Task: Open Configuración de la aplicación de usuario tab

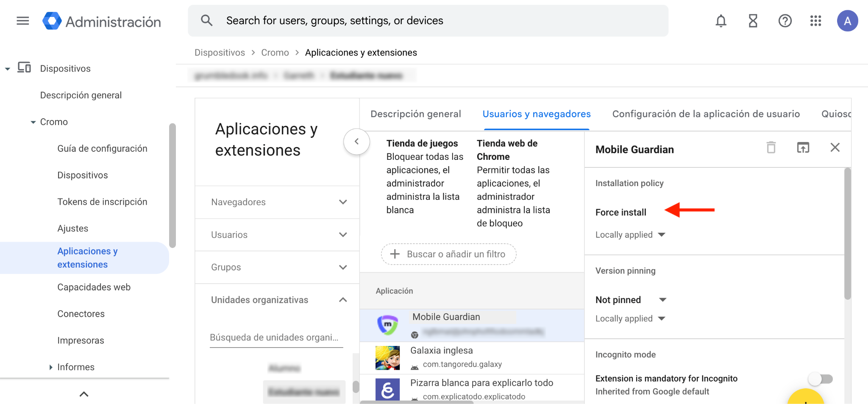Action: [706, 114]
